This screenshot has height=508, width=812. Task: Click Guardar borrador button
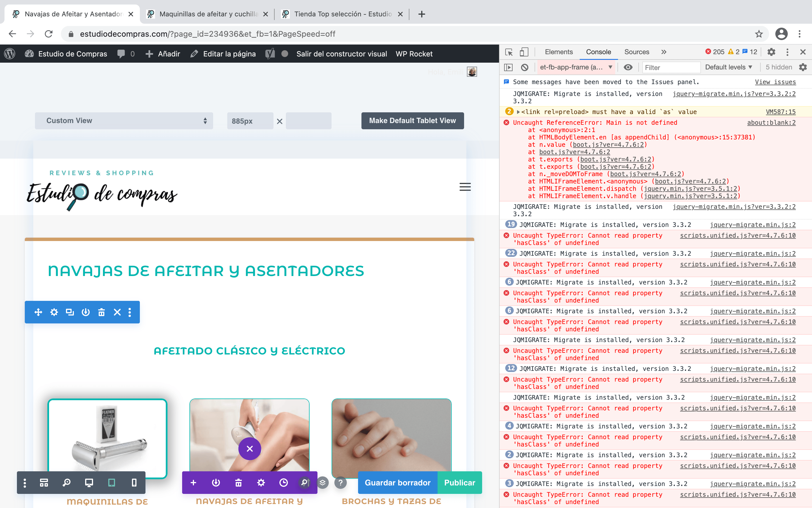click(x=397, y=483)
